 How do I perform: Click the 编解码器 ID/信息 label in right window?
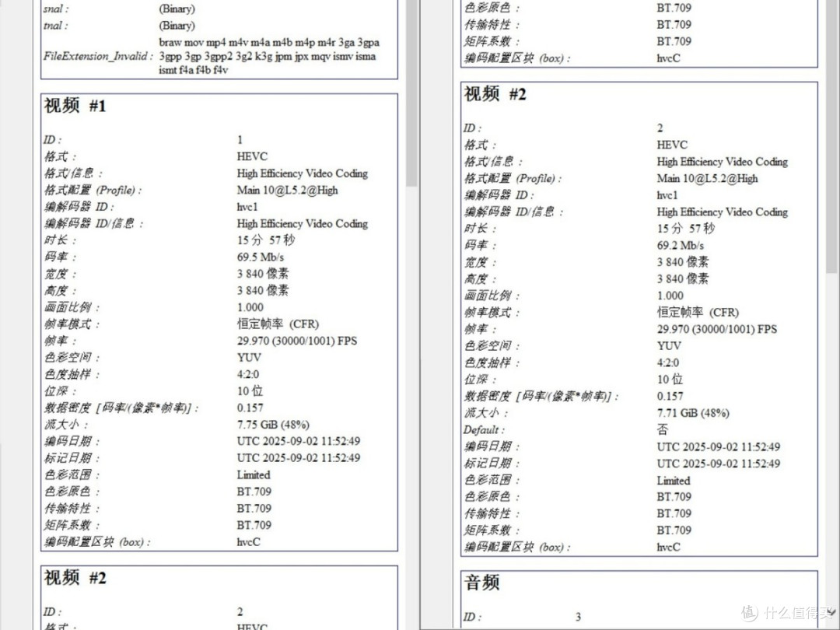pyautogui.click(x=513, y=212)
